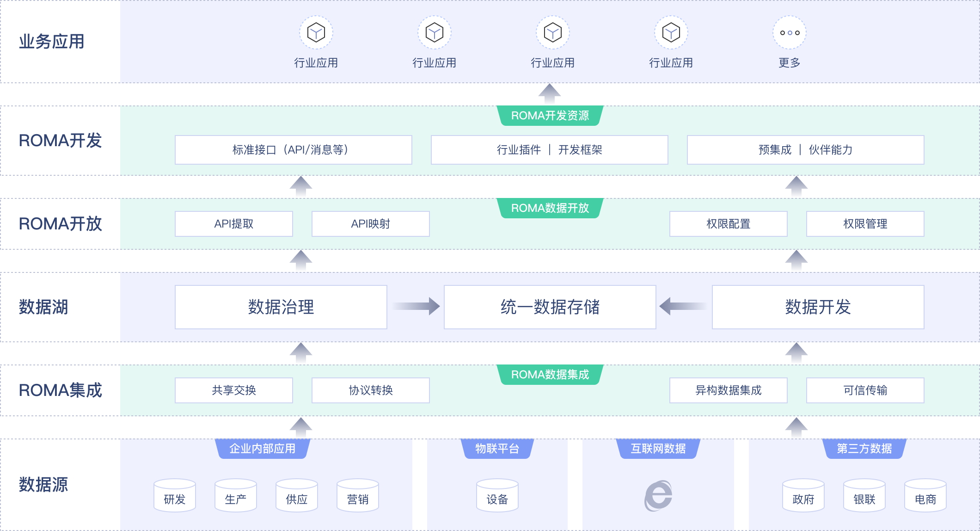Click the API映射 box
This screenshot has height=531, width=980.
click(371, 224)
